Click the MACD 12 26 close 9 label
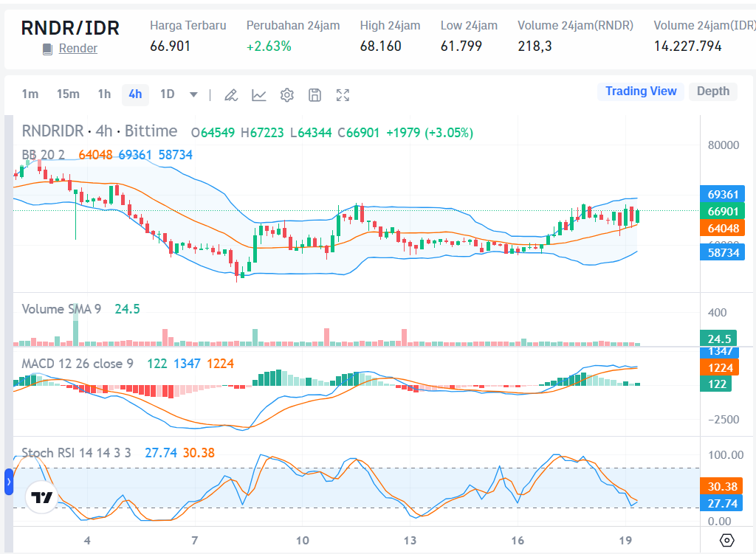756x554 pixels. pyautogui.click(x=77, y=363)
